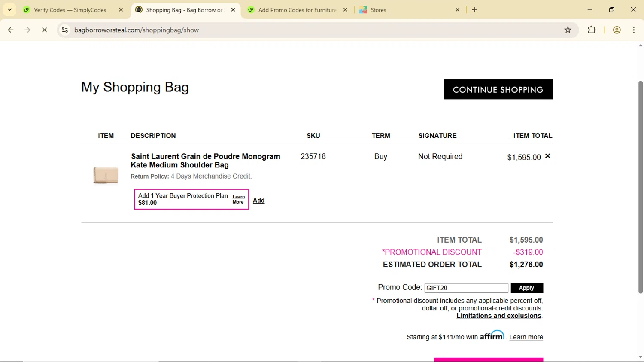Focus the address bar URL
644x362 pixels.
[136, 30]
